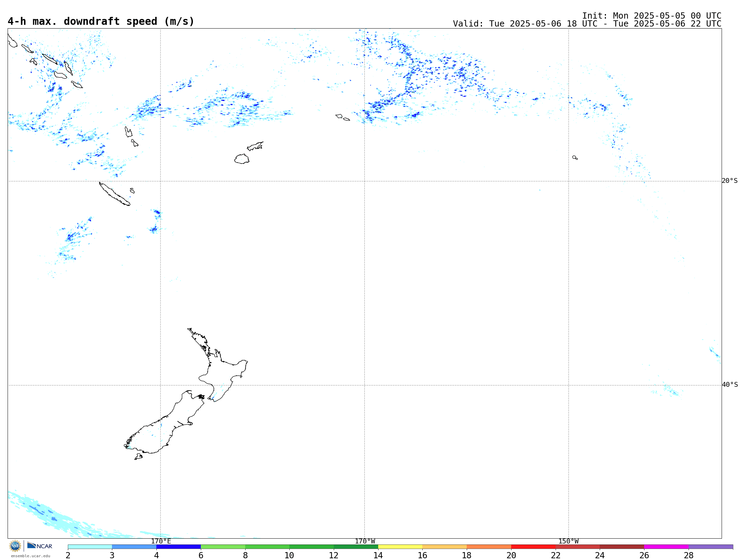Click colorbar tick label '20'
The image size is (744, 560).
[x=511, y=556]
